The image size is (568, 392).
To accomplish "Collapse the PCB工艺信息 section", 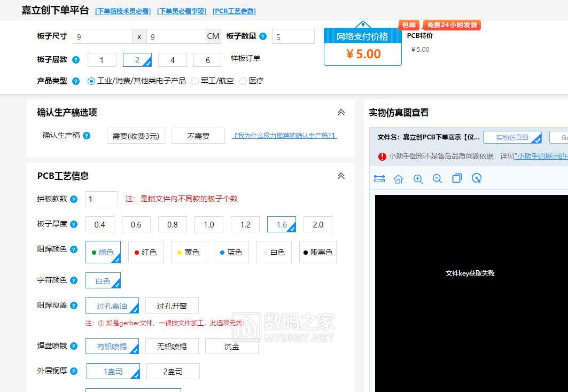I will 341,176.
